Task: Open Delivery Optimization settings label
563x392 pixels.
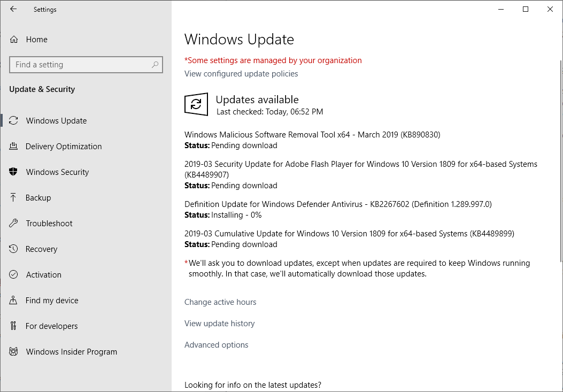Action: pyautogui.click(x=64, y=146)
